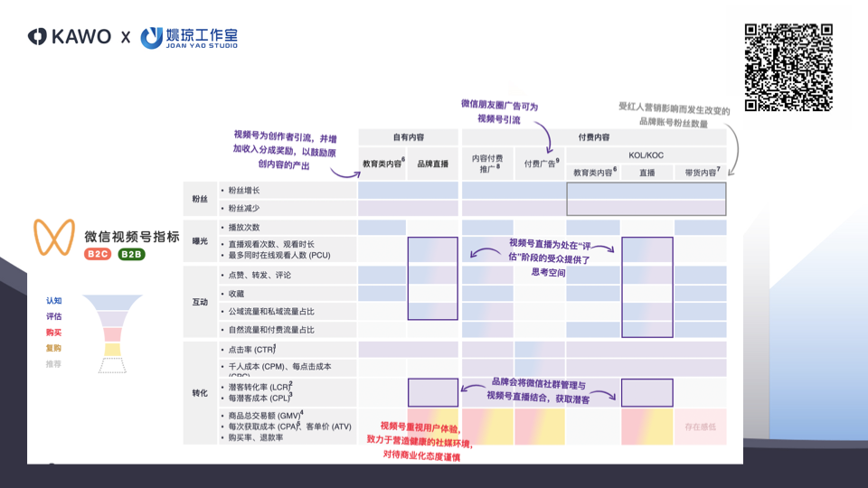
Task: Click the 自然流量和付费流量占比 metric row
Action: click(288, 330)
